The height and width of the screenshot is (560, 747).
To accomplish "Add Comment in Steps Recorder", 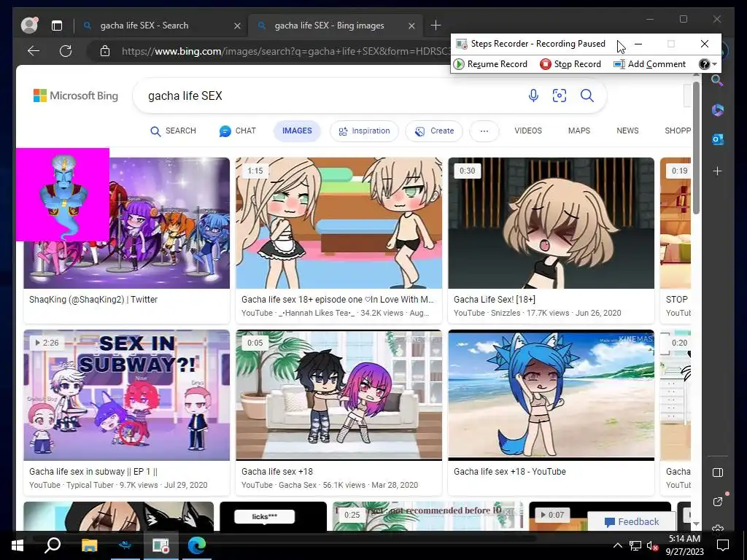I will pyautogui.click(x=650, y=64).
